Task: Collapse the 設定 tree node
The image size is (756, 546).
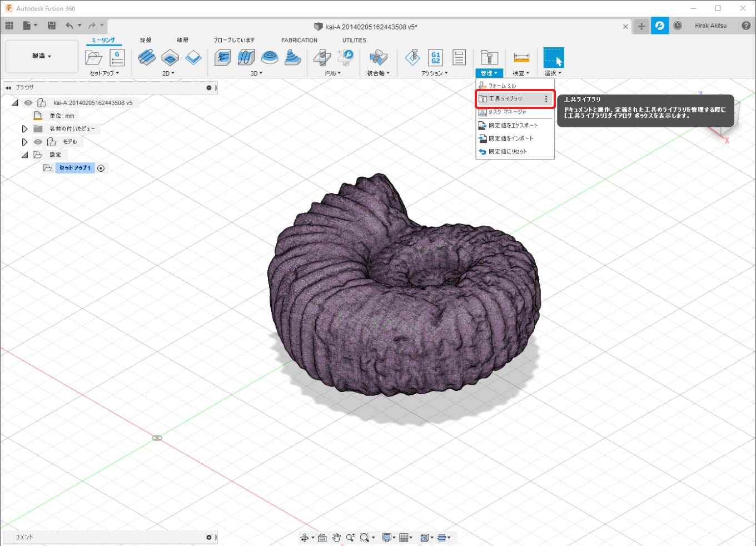Action: [x=24, y=155]
